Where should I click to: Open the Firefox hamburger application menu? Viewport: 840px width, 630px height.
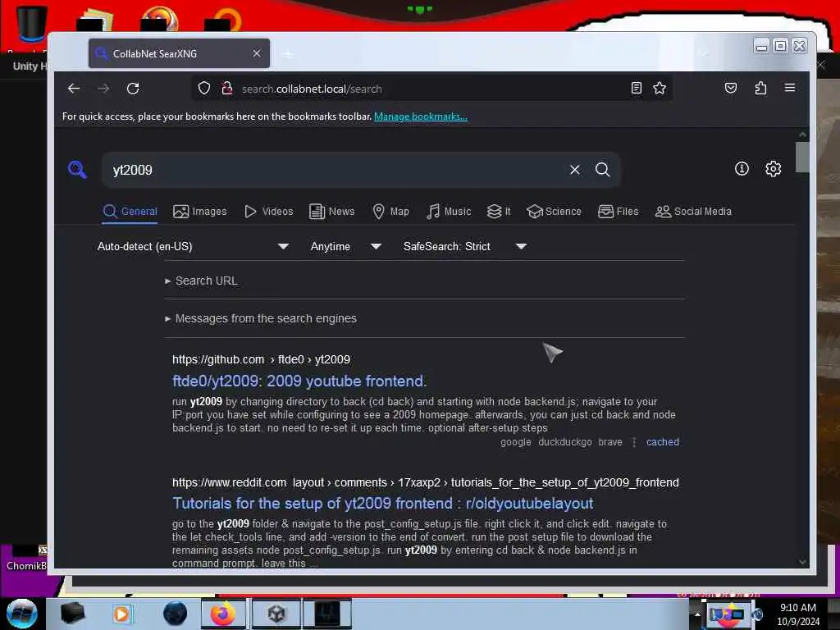point(790,87)
